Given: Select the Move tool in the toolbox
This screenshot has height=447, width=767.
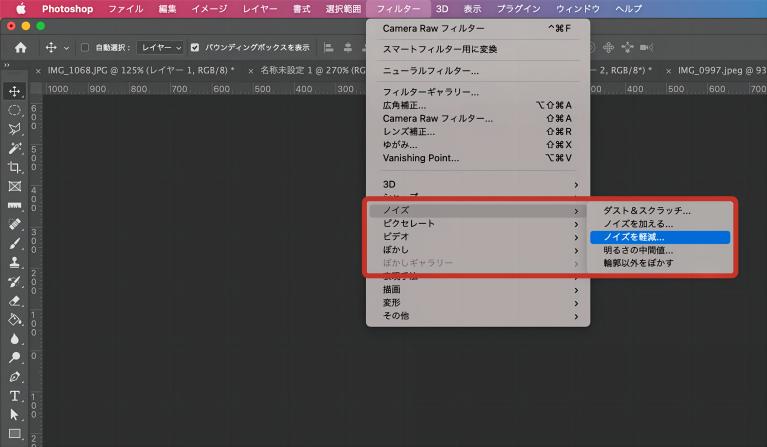Looking at the screenshot, I should (x=15, y=91).
